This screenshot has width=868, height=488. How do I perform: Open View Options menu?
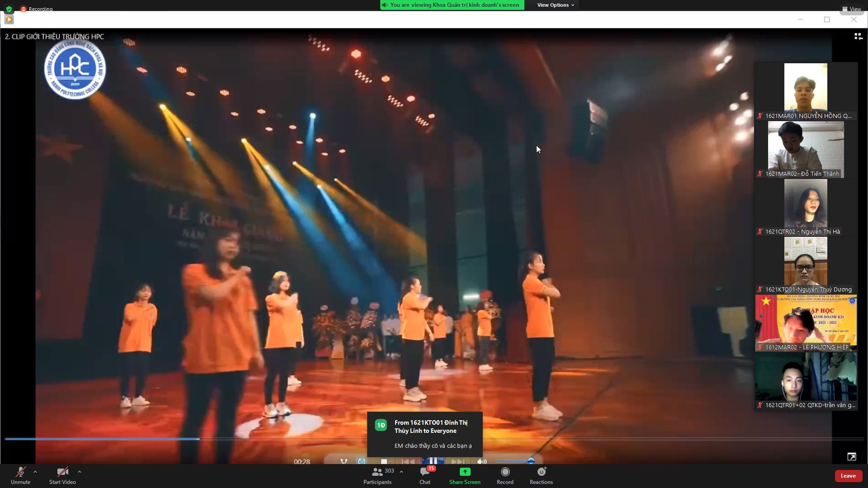tap(556, 5)
